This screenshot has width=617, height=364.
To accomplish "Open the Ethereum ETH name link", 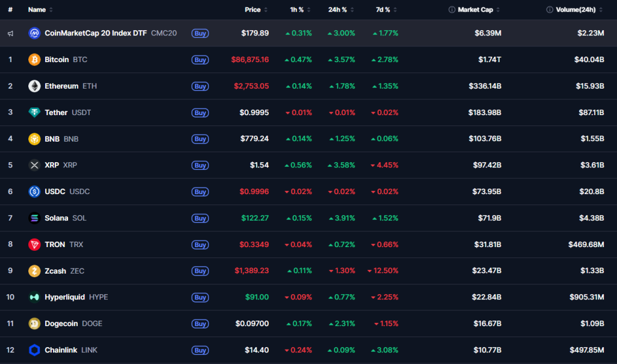I will tap(70, 86).
